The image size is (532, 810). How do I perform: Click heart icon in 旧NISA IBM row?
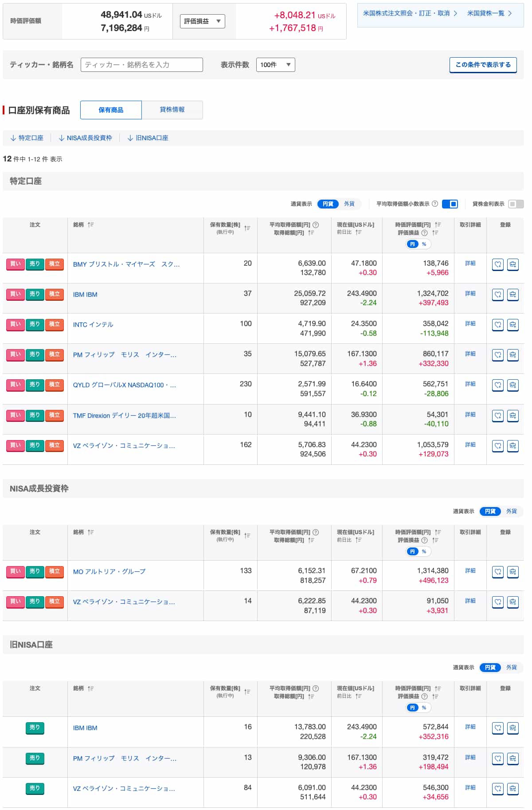[x=498, y=728]
